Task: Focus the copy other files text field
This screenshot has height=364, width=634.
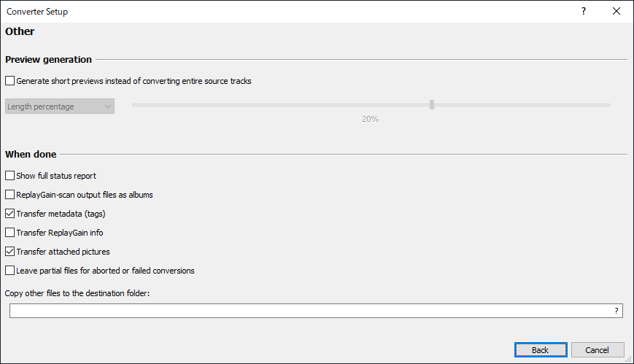Action: click(x=310, y=311)
